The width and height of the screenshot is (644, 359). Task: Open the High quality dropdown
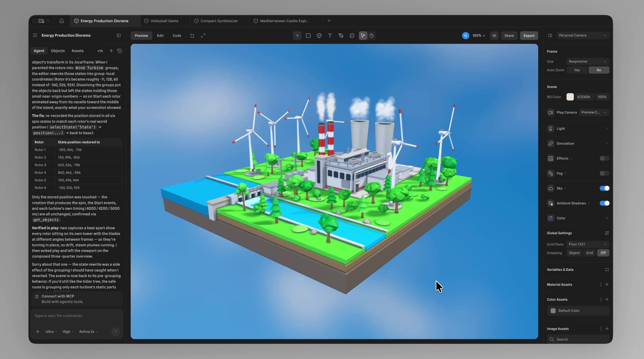pos(68,332)
